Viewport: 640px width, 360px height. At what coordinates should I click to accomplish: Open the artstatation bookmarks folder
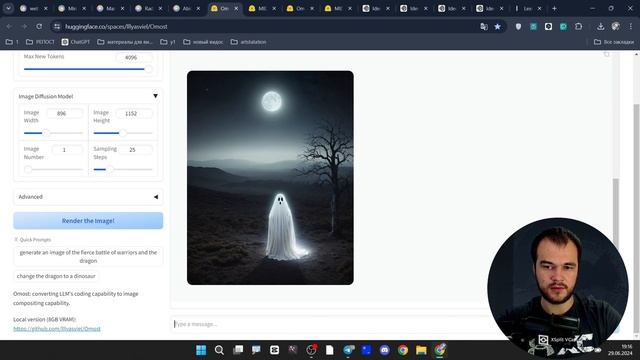249,42
